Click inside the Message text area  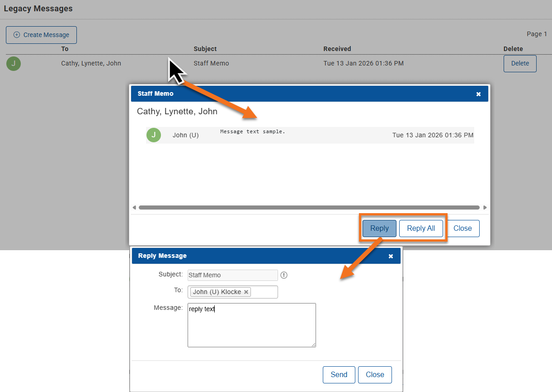pyautogui.click(x=252, y=325)
